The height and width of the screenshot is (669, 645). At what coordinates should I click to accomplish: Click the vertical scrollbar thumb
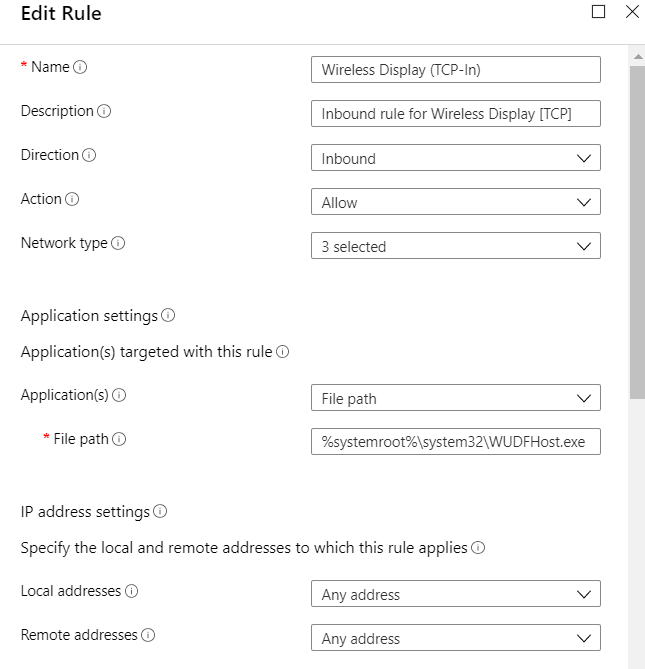[x=638, y=233]
